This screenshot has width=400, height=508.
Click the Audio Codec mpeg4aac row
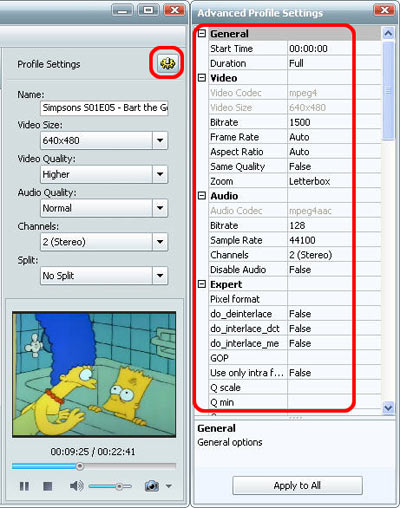(295, 211)
